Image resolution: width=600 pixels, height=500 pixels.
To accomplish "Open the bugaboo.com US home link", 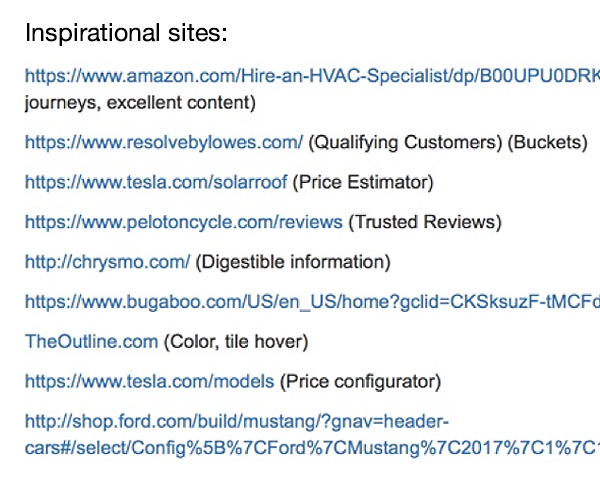I will pos(312,302).
